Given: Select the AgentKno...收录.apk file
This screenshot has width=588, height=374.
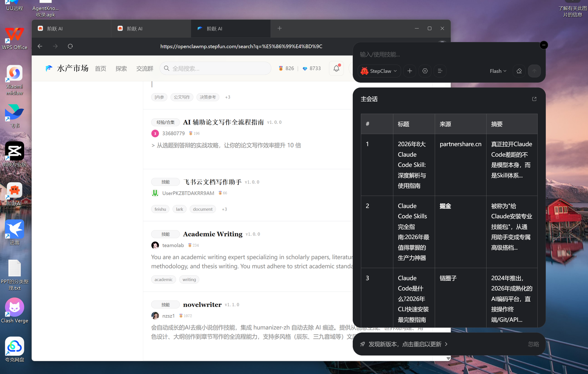Looking at the screenshot, I should [45, 9].
